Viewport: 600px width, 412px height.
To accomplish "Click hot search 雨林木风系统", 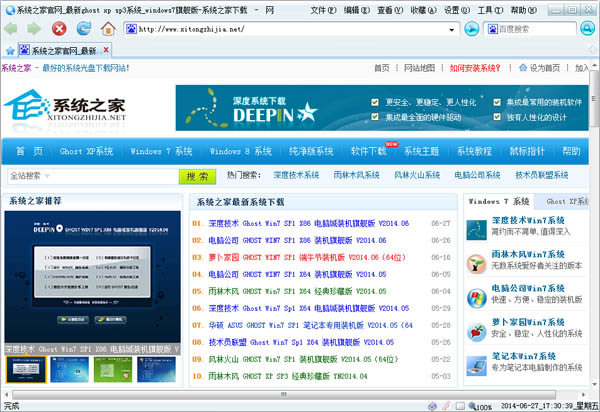I will point(356,175).
